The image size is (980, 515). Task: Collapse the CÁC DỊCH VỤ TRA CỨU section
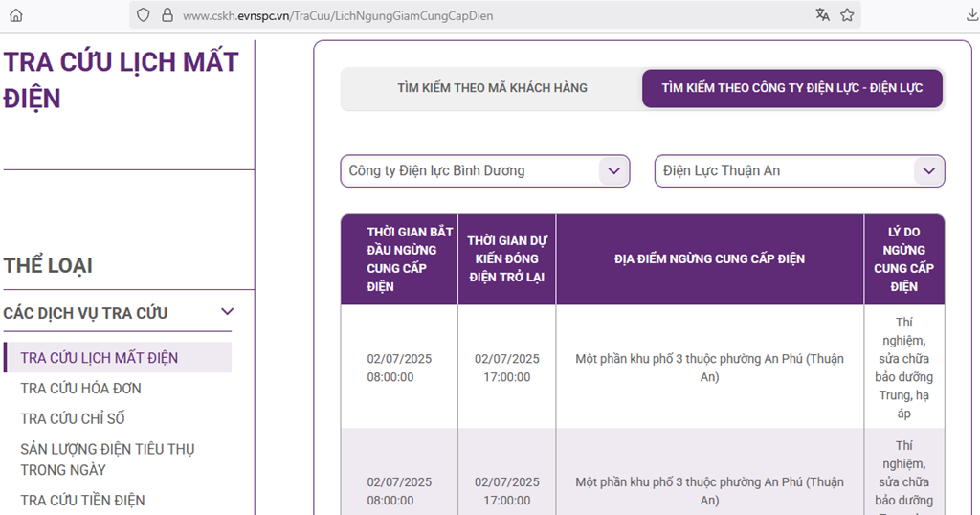click(x=227, y=312)
